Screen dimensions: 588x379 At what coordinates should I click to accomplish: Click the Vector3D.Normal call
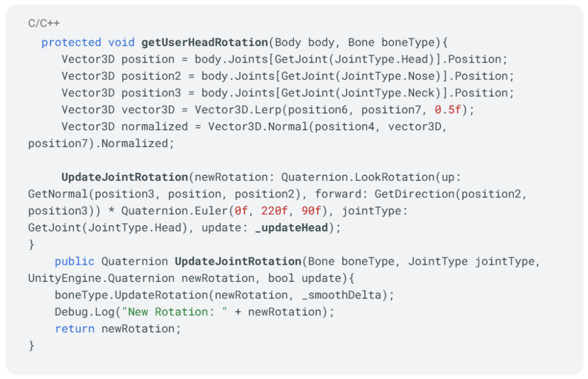coord(258,127)
